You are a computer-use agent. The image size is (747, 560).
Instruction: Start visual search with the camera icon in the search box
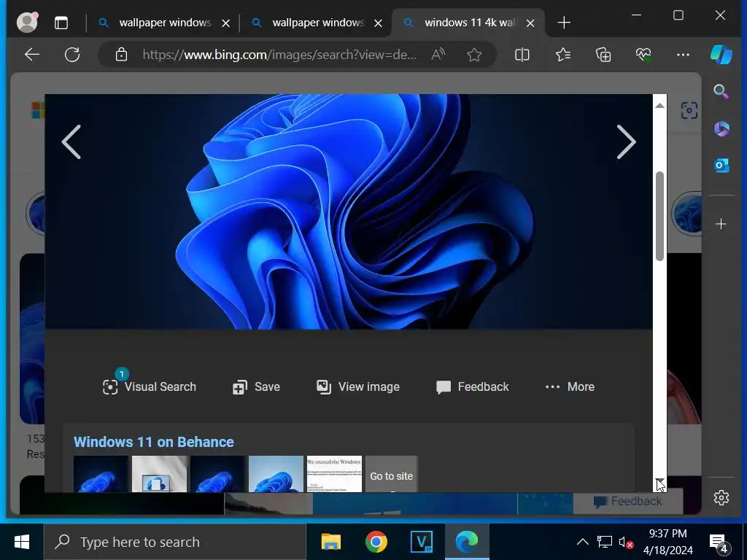coord(689,111)
